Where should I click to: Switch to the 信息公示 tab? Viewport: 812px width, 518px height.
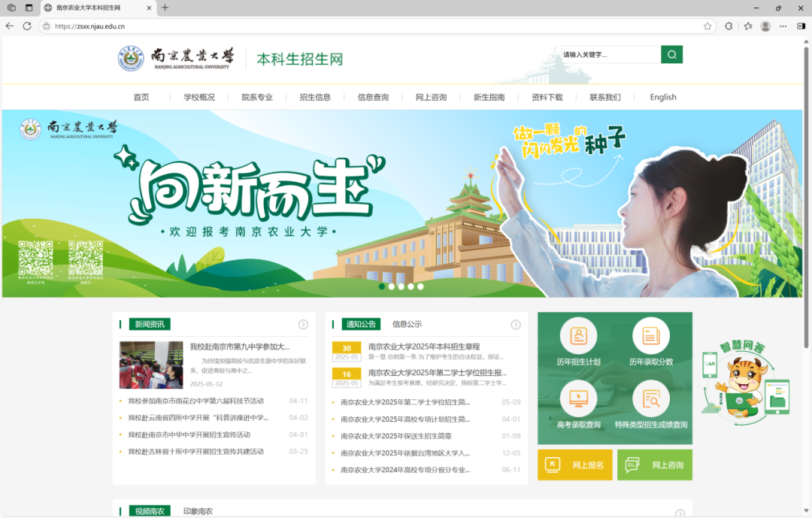[407, 324]
